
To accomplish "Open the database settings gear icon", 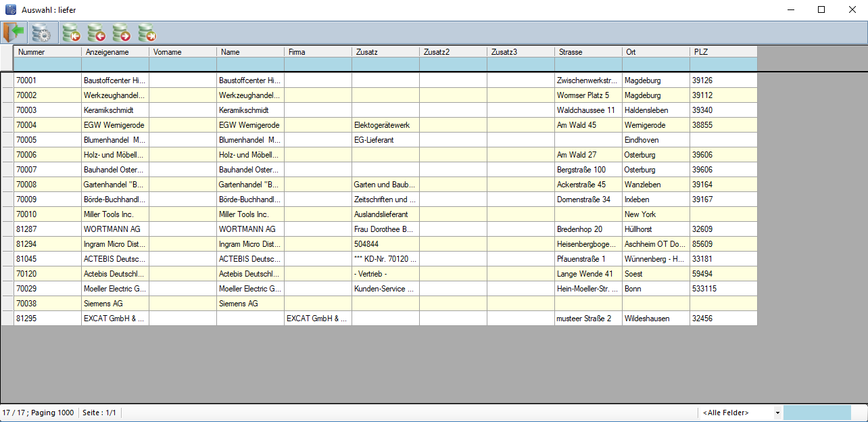I will point(41,32).
